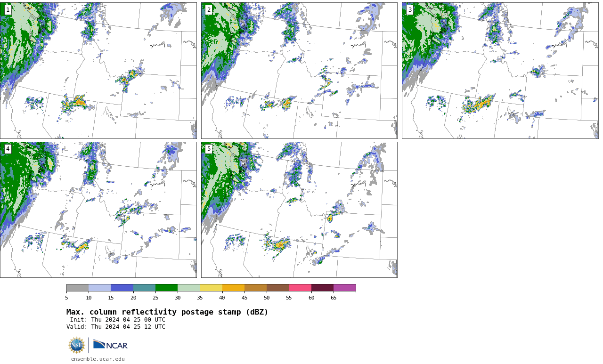
Task: Click the number label of panel 2
Action: pos(209,10)
